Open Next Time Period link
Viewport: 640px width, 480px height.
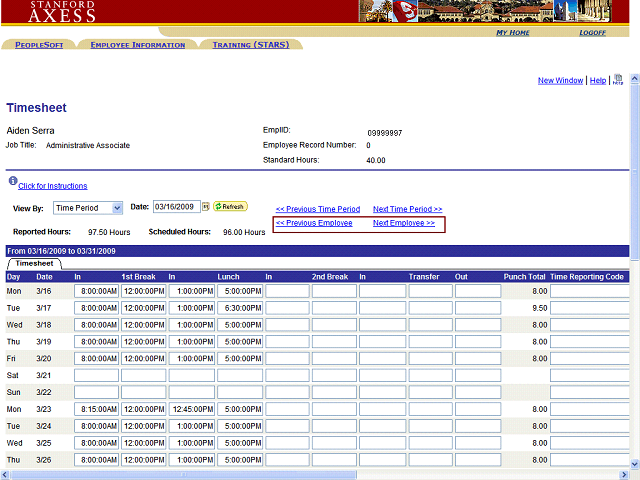[407, 209]
